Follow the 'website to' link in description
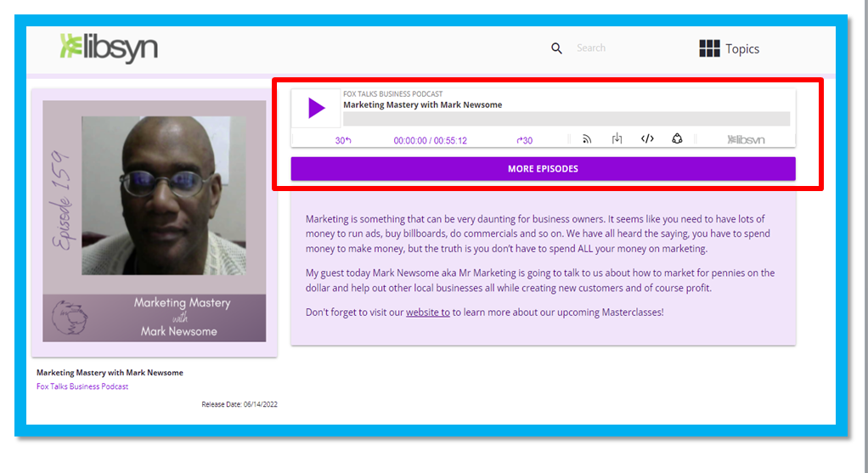Image resolution: width=868 pixels, height=473 pixels. pyautogui.click(x=427, y=313)
